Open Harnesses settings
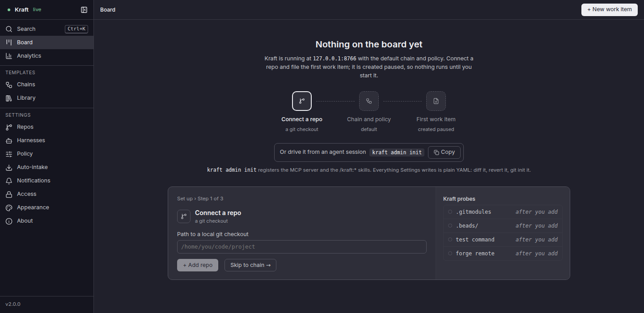The image size is (644, 313). [47, 140]
